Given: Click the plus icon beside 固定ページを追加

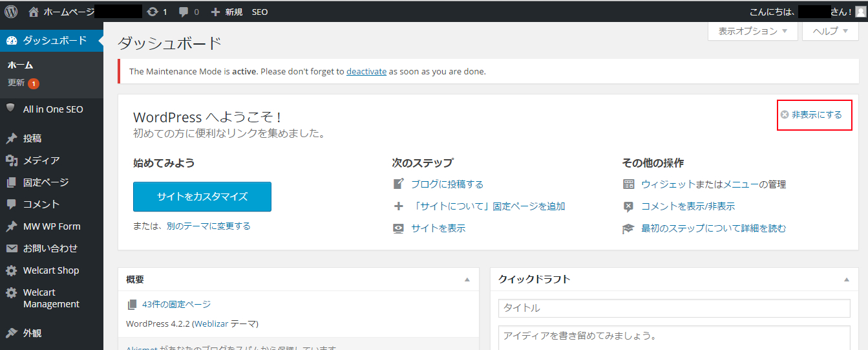Looking at the screenshot, I should pyautogui.click(x=399, y=206).
